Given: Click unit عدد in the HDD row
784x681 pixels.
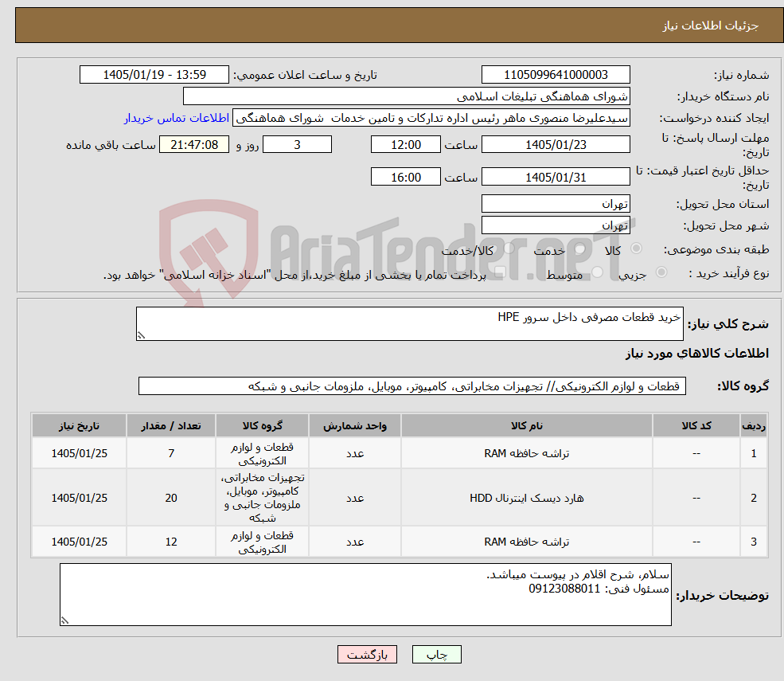Looking at the screenshot, I should [x=355, y=498].
